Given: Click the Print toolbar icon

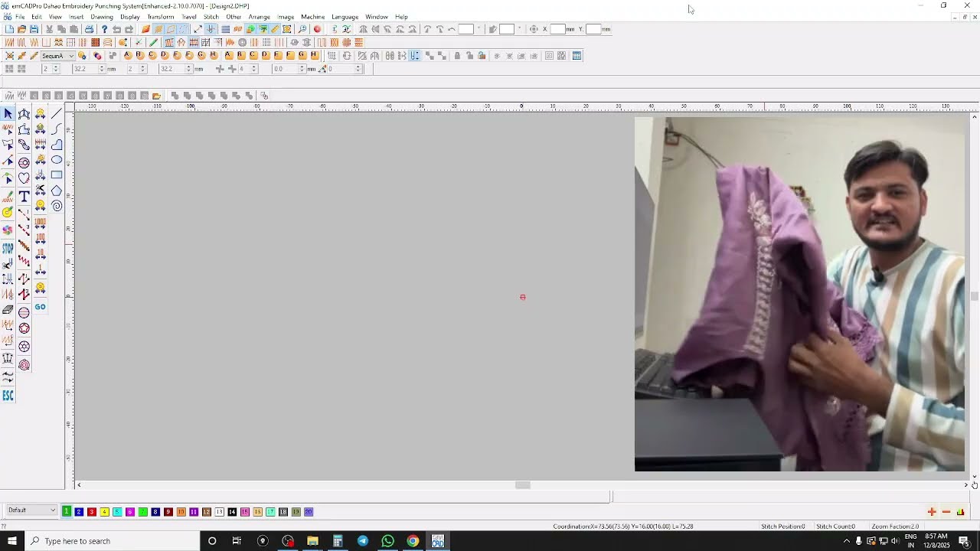Looking at the screenshot, I should click(x=89, y=29).
